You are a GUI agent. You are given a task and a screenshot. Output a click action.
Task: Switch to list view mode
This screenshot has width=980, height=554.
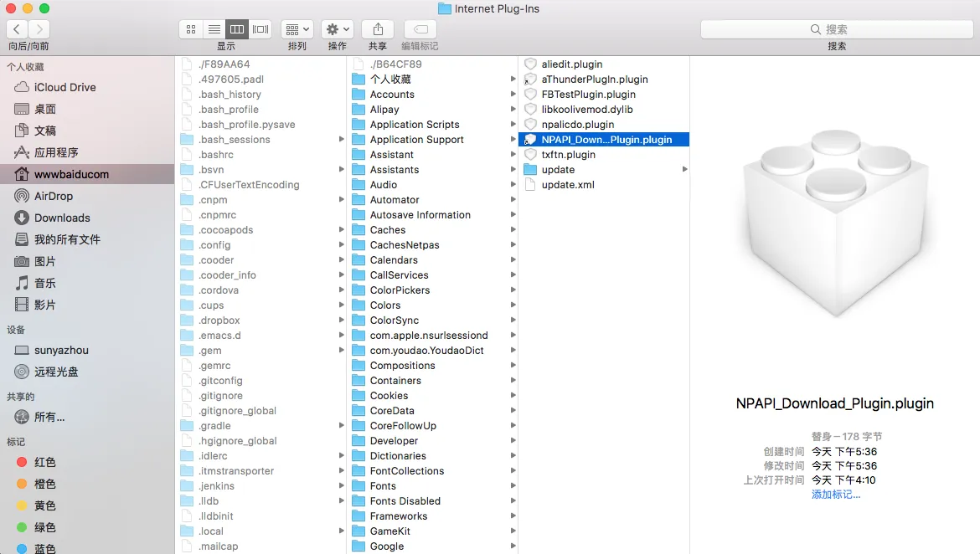[214, 29]
